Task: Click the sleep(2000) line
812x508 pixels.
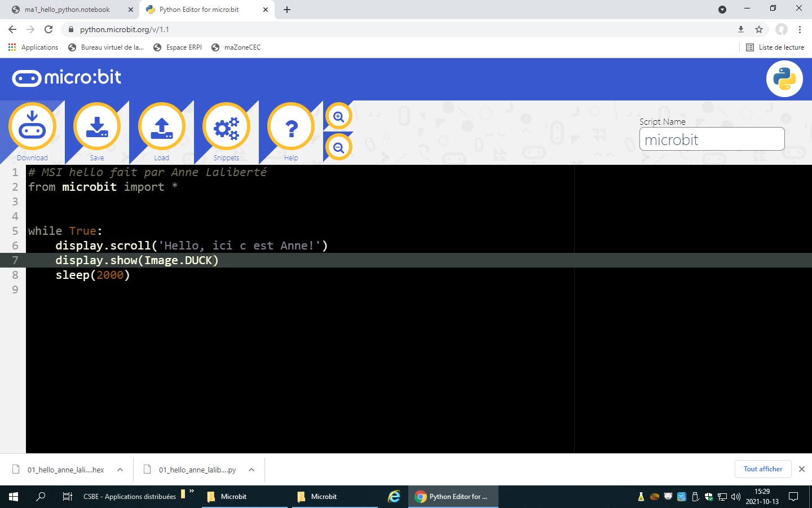Action: (x=92, y=275)
